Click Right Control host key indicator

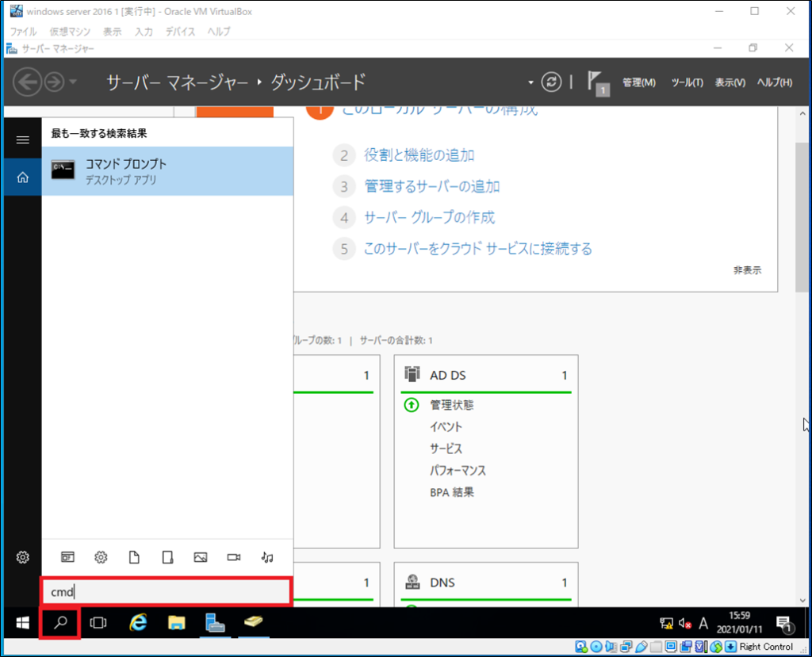pos(766,646)
